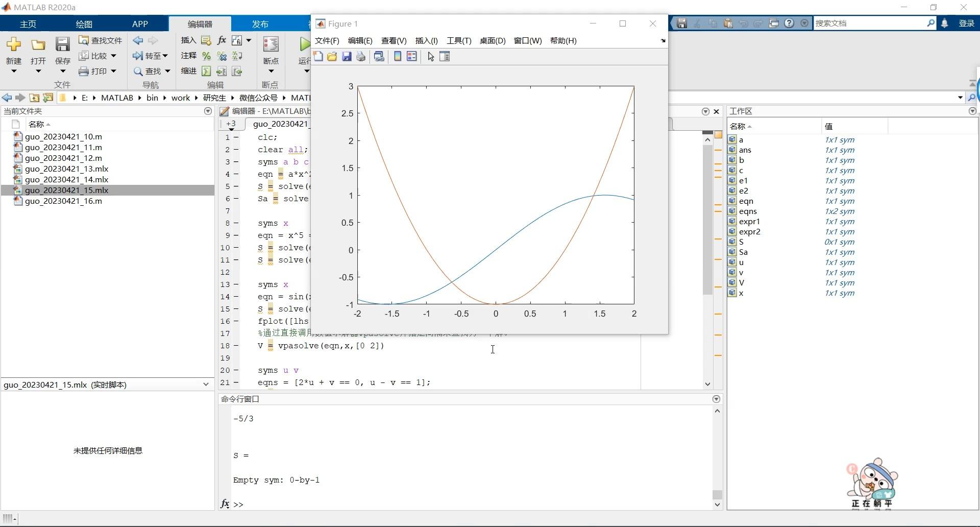980x527 pixels.
Task: Open the 工具(T) menu in Figure 1
Action: (458, 41)
